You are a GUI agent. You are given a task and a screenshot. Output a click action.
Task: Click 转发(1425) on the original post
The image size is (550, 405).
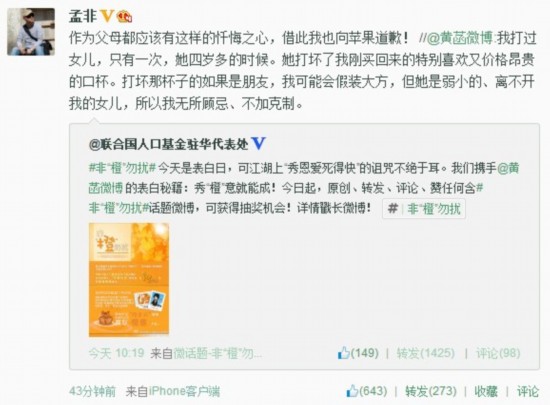coord(425,353)
